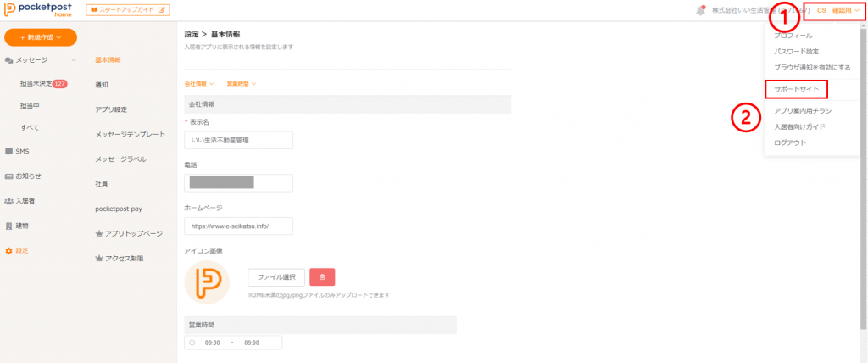Expand the 会社情報 anchor dropdown
The image size is (868, 363).
(x=199, y=84)
